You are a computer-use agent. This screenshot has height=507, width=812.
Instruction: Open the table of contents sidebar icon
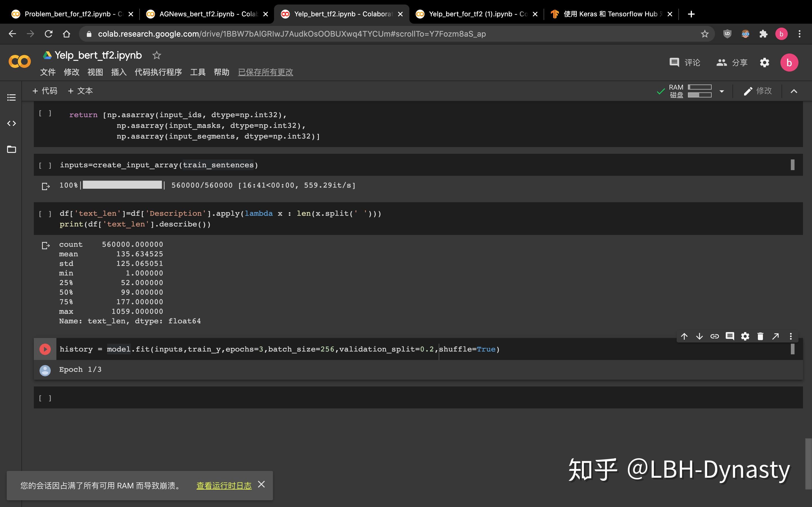click(11, 97)
